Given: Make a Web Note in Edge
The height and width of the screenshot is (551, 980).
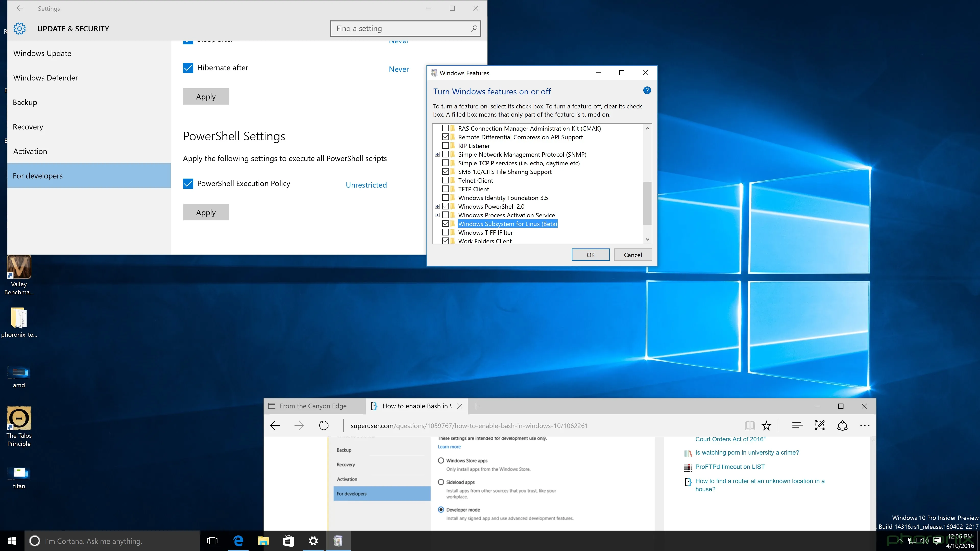Looking at the screenshot, I should pyautogui.click(x=819, y=425).
